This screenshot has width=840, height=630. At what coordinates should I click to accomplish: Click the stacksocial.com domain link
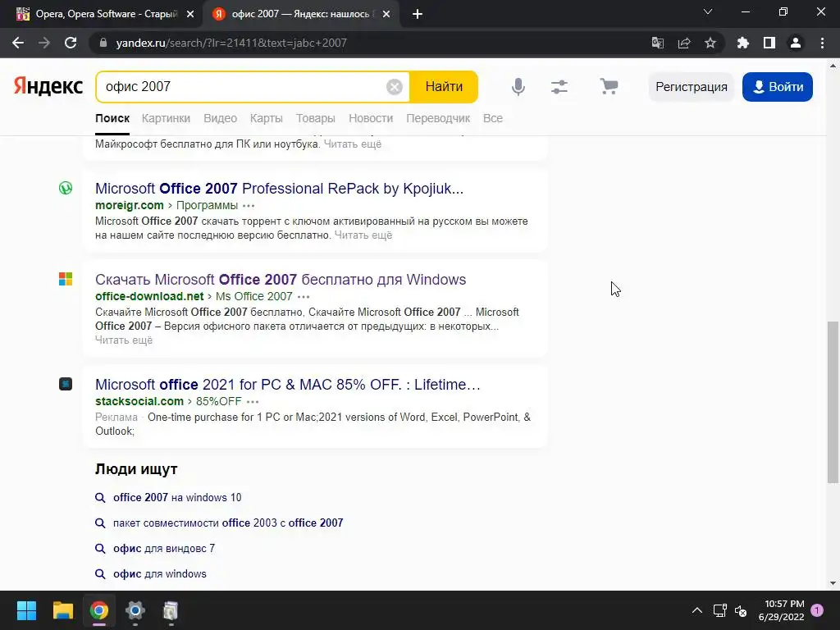pyautogui.click(x=139, y=402)
